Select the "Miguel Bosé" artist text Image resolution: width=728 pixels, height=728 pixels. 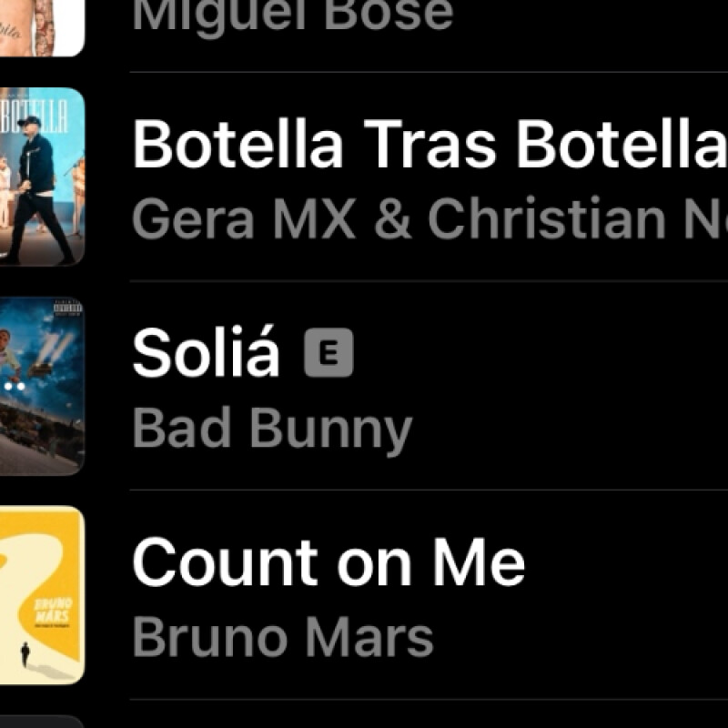click(x=292, y=16)
